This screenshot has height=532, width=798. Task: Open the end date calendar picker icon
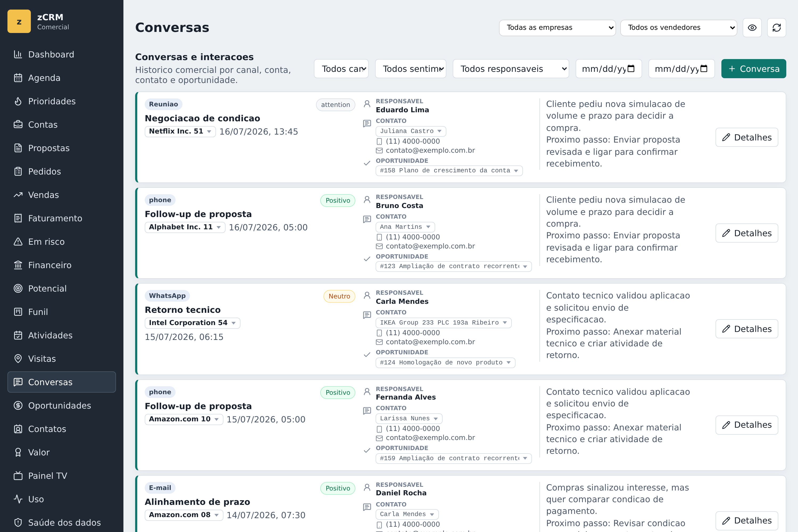(x=704, y=69)
